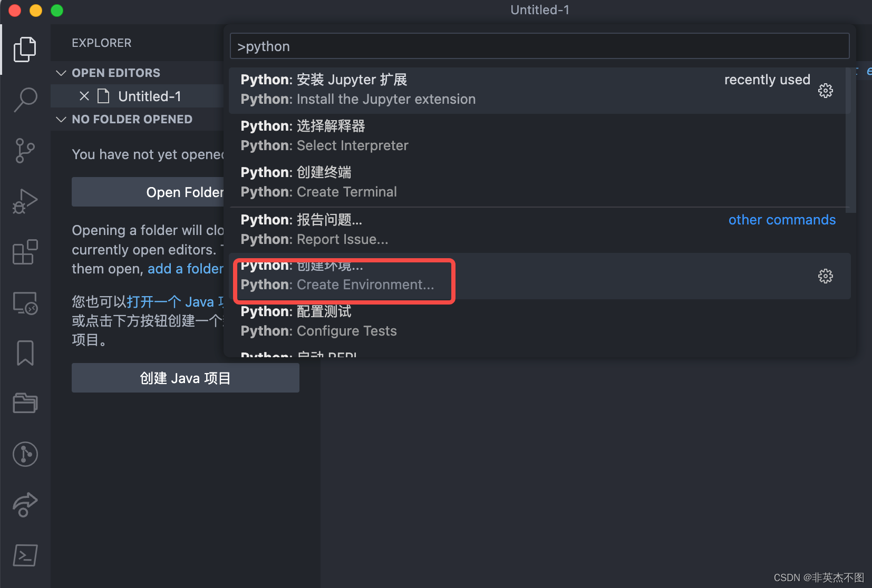Click the 创建 Java 项目 button
872x588 pixels.
pyautogui.click(x=186, y=378)
